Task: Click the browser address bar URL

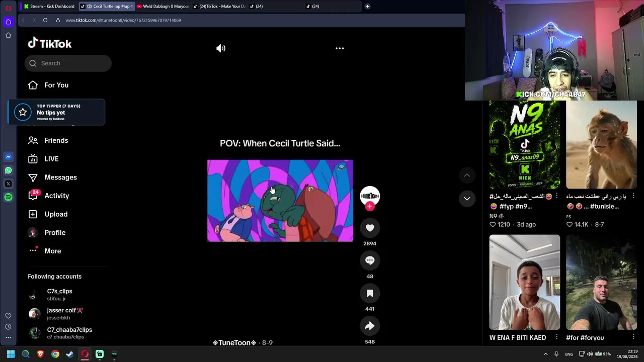Action: (123, 20)
